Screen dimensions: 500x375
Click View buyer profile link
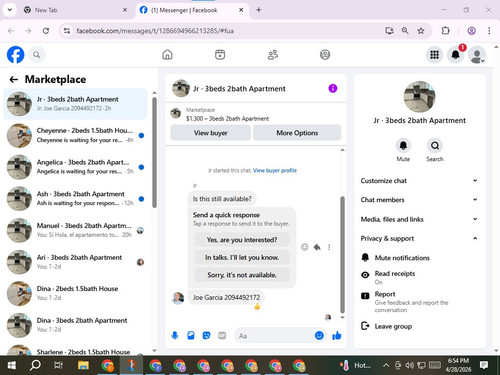coord(275,170)
